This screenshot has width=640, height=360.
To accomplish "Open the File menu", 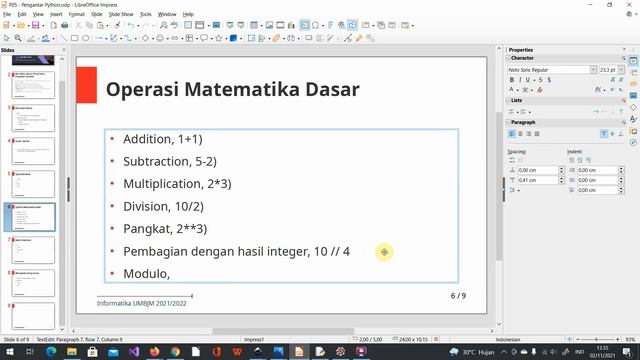I will [x=7, y=14].
